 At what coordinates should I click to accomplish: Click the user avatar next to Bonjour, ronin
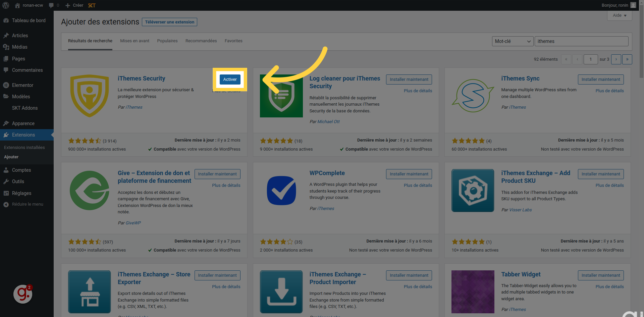click(x=633, y=5)
